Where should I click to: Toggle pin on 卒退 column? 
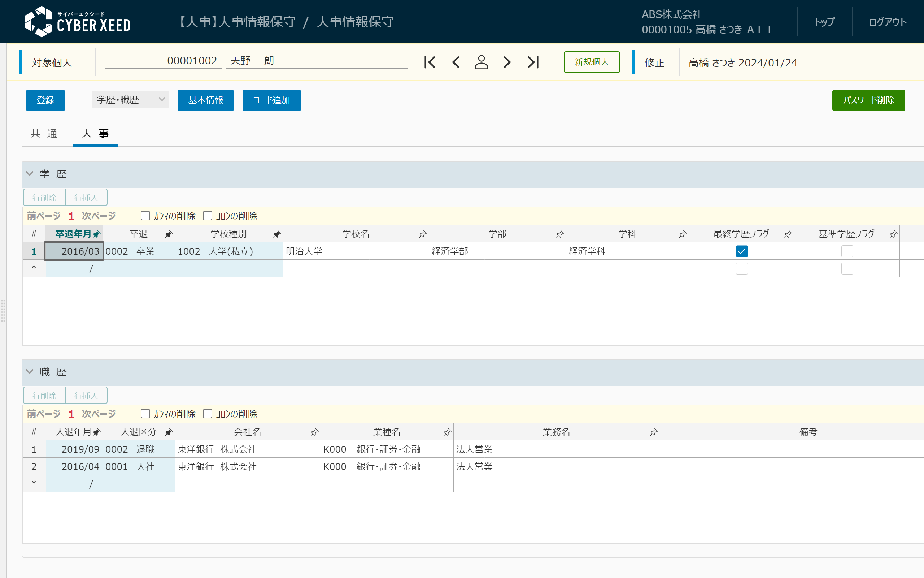pyautogui.click(x=169, y=234)
